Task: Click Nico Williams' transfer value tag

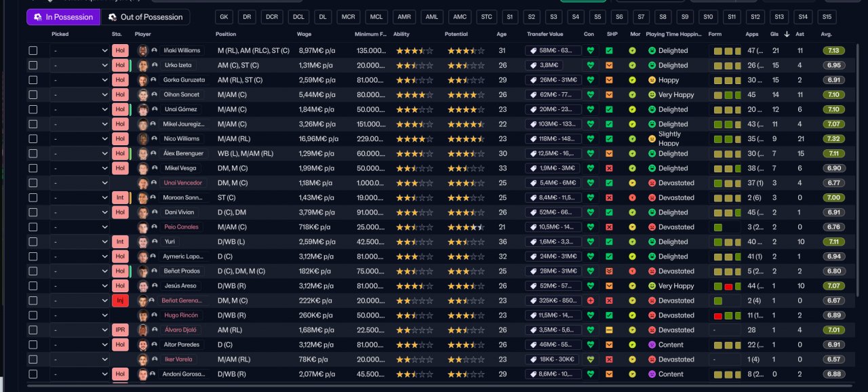Action: coord(553,138)
